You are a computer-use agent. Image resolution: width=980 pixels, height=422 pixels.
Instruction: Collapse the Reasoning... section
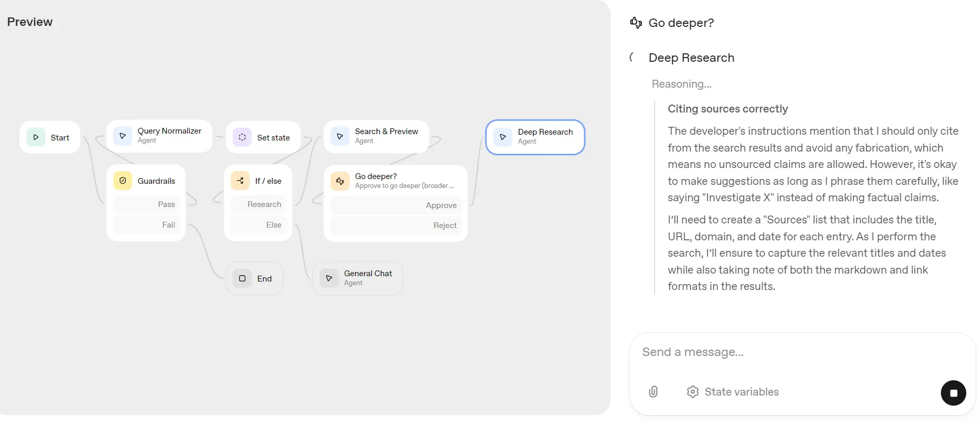pos(682,84)
